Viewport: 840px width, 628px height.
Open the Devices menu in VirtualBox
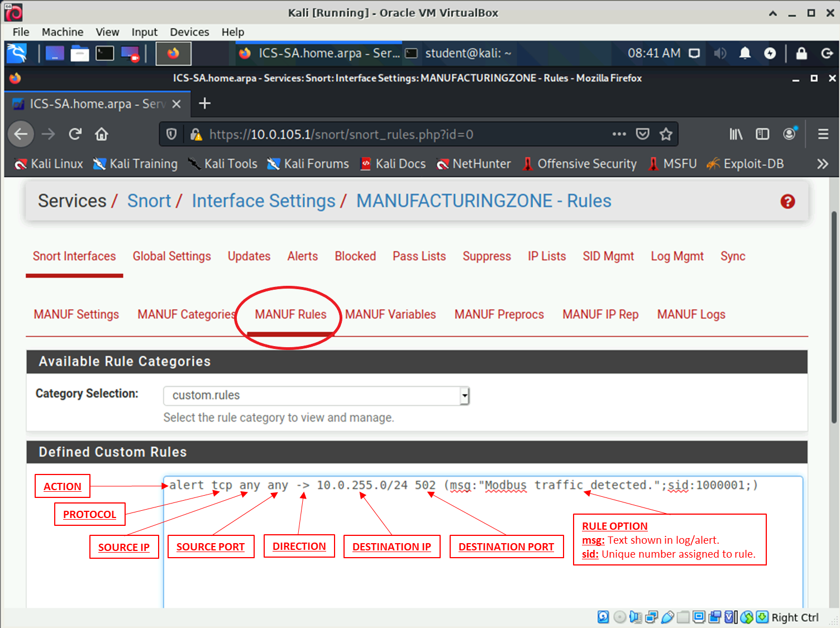tap(189, 32)
